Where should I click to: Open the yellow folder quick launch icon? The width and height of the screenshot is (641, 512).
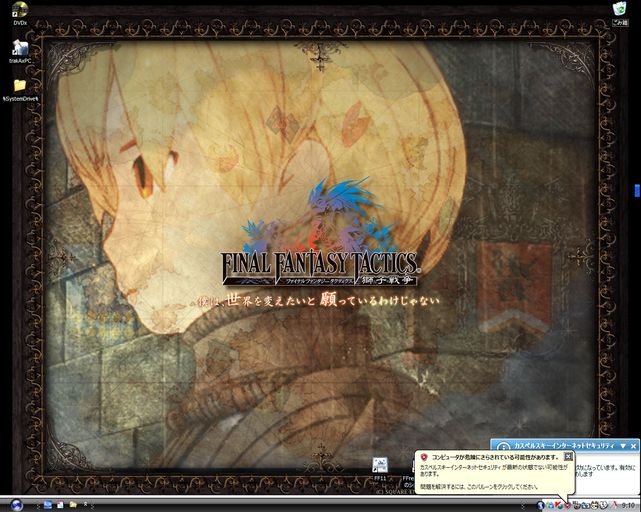pyautogui.click(x=73, y=505)
